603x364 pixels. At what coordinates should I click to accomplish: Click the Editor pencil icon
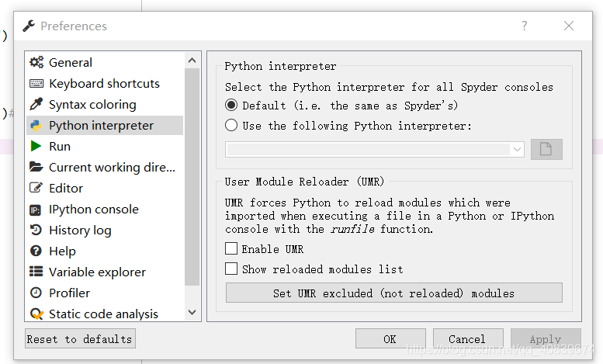click(36, 189)
